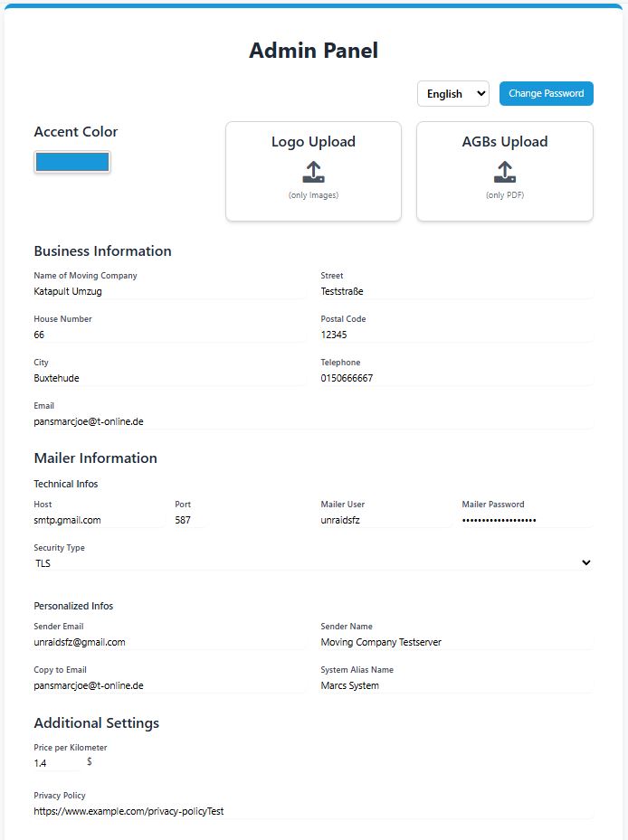Click the System Alias Name field
The height and width of the screenshot is (840, 628).
[457, 685]
